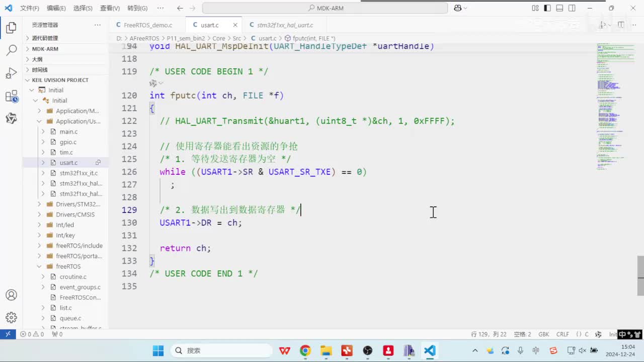
Task: Open Run and Debug view
Action: [x=11, y=73]
